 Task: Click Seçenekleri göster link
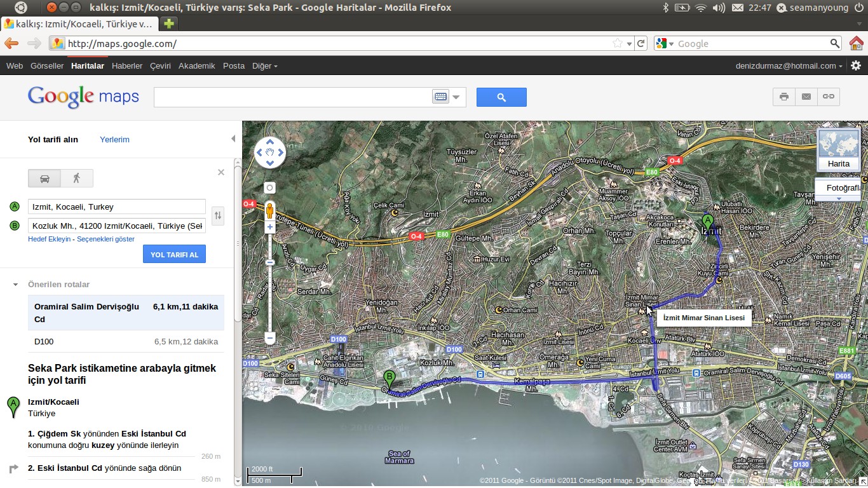(x=106, y=239)
